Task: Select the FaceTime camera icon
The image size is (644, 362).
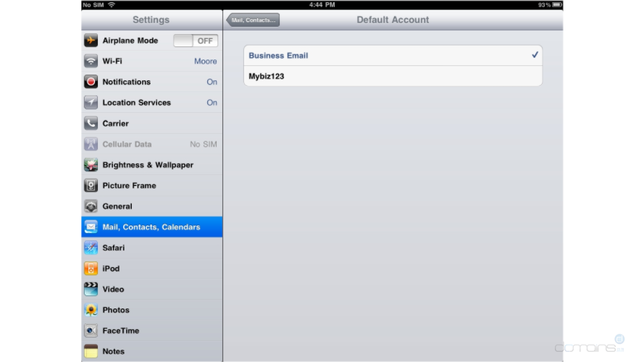Action: (91, 331)
